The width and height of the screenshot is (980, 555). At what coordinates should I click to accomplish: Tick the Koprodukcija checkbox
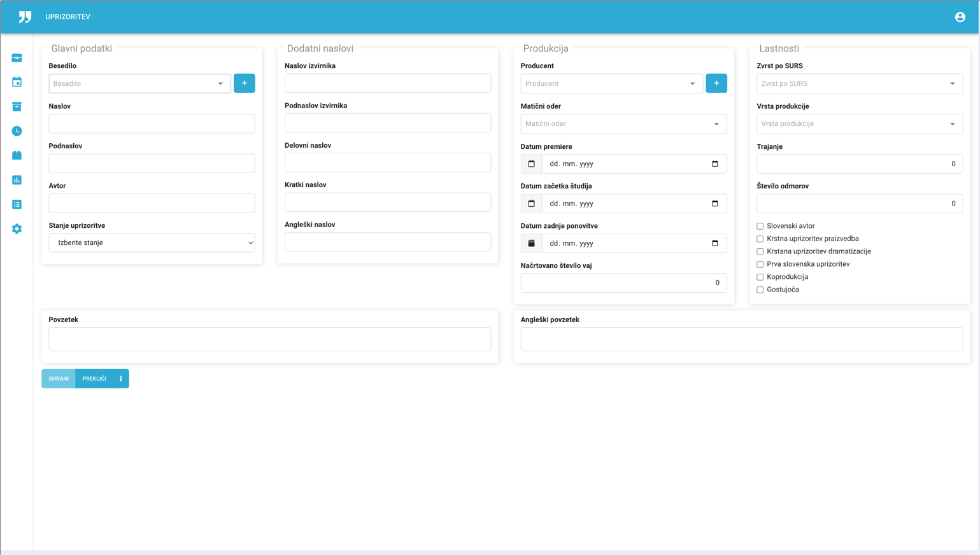point(760,277)
